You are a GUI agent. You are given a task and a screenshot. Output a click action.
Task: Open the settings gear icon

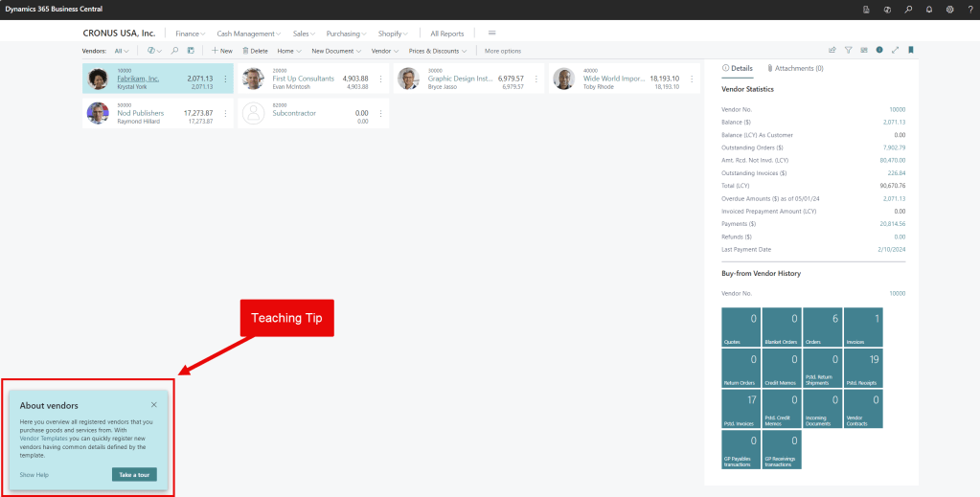pyautogui.click(x=949, y=9)
